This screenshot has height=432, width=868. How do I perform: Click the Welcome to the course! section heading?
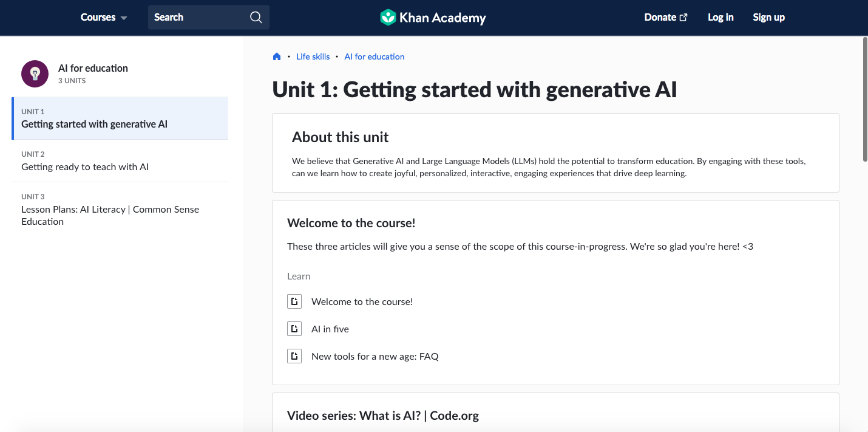351,223
